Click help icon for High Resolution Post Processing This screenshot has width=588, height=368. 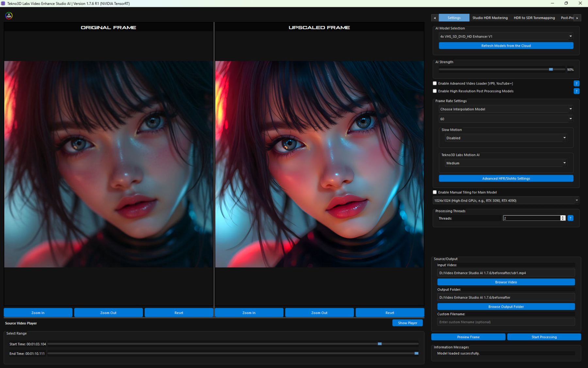[x=577, y=91]
